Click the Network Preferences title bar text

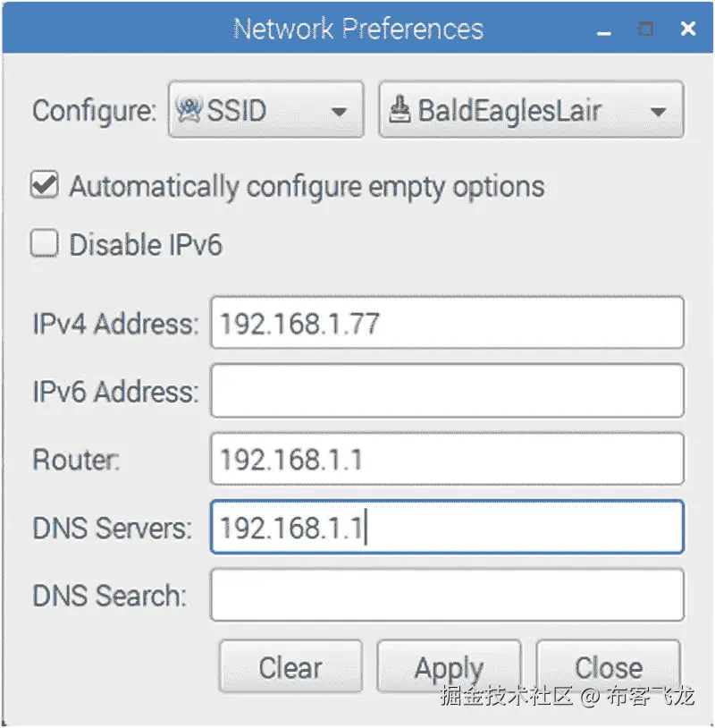pos(357,29)
